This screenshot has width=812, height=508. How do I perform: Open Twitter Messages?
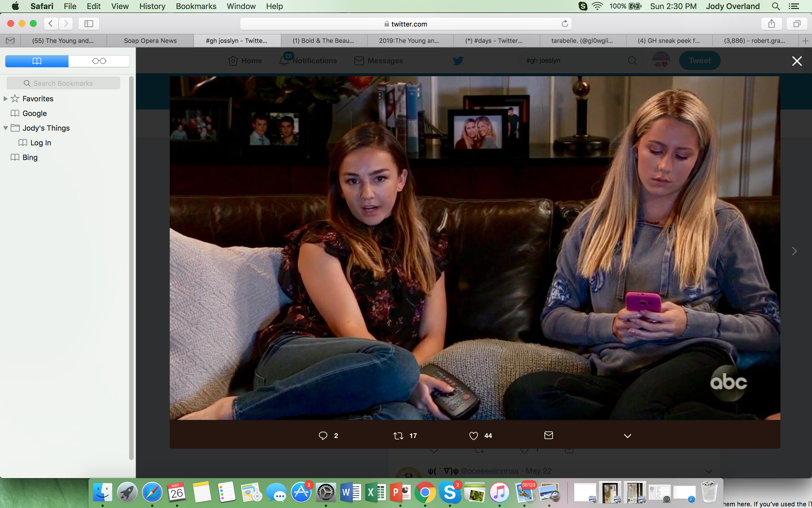point(378,61)
